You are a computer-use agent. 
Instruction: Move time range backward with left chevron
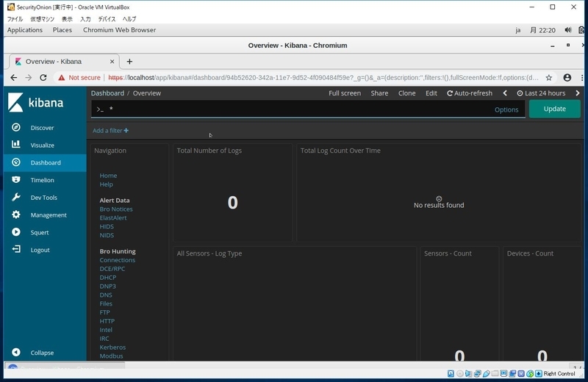click(x=505, y=93)
